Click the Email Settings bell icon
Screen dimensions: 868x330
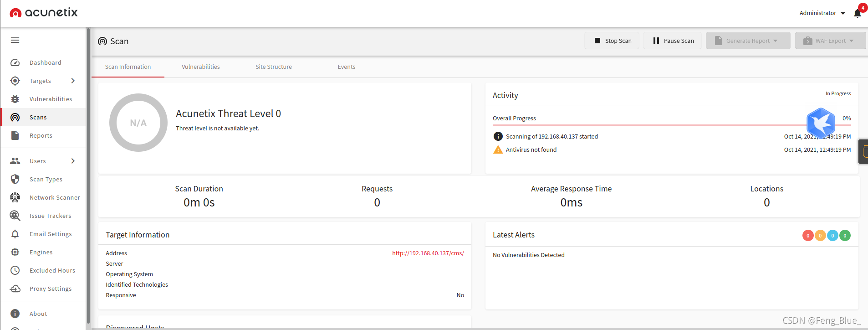click(15, 234)
